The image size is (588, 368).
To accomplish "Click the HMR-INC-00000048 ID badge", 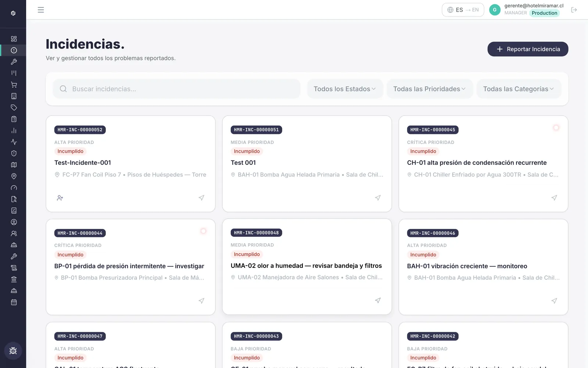I will pos(257,233).
